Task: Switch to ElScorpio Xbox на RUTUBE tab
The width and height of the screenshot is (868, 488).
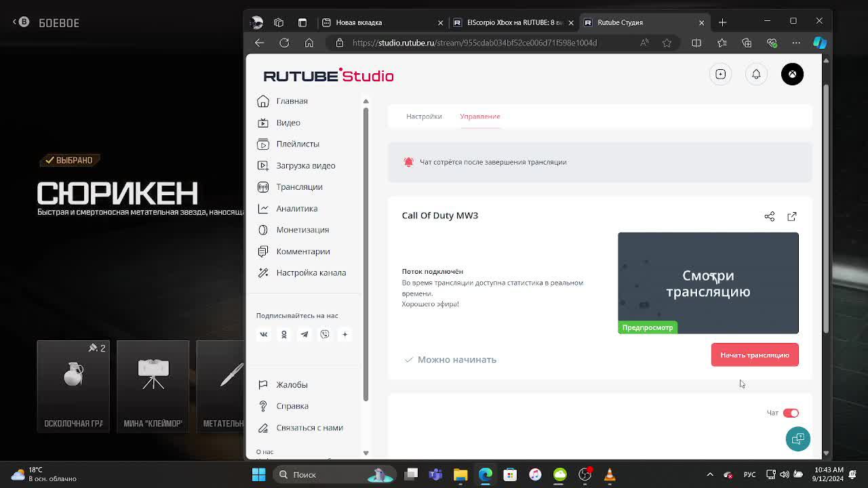Action: (x=514, y=22)
